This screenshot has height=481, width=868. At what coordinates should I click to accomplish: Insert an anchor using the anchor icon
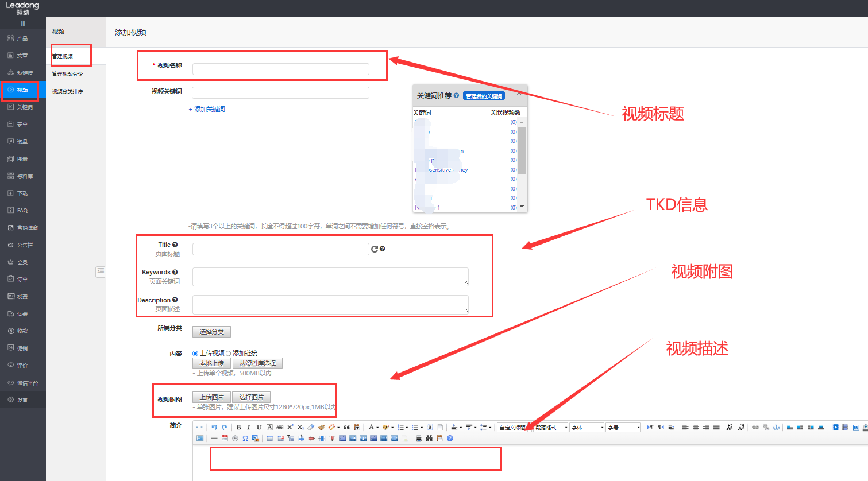pos(776,428)
